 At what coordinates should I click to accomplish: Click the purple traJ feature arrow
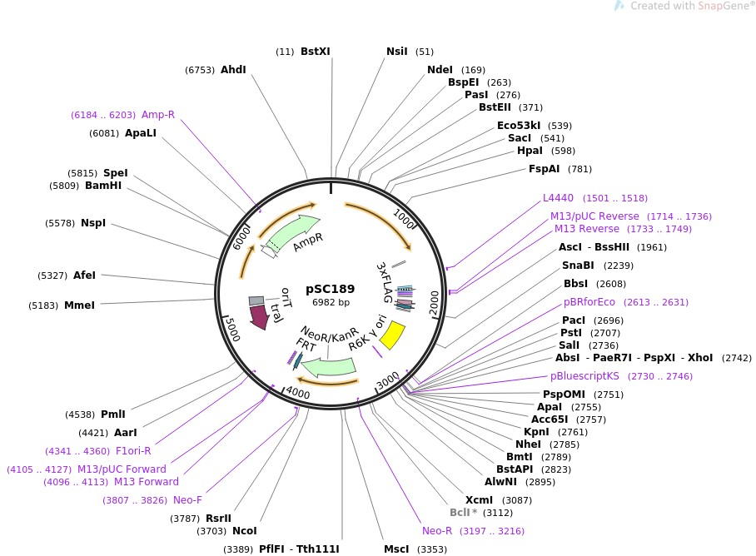(x=259, y=315)
